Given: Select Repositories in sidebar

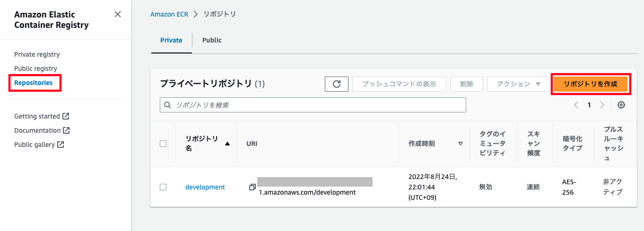Looking at the screenshot, I should coord(34,83).
